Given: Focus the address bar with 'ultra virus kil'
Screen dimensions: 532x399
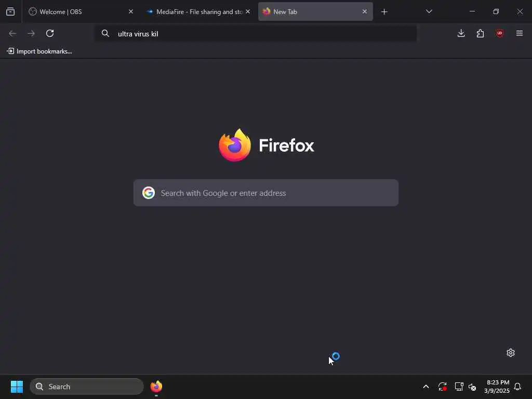Looking at the screenshot, I should coord(256,34).
